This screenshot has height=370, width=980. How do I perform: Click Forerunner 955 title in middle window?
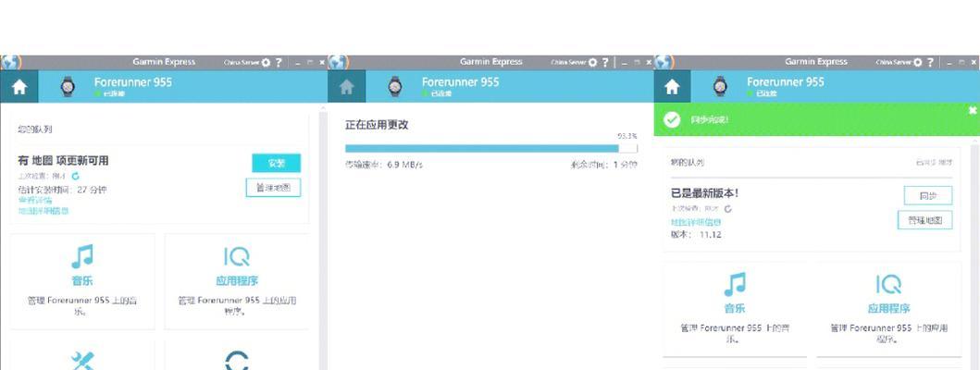[461, 82]
